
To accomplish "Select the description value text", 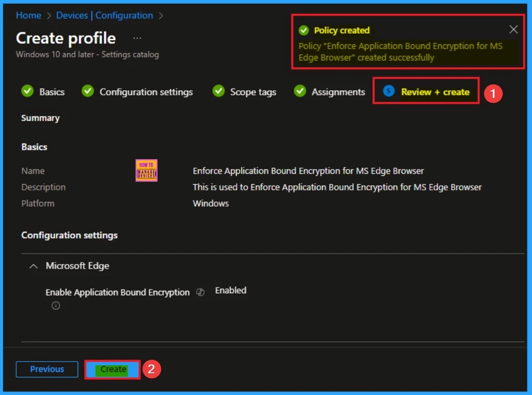I will (337, 187).
